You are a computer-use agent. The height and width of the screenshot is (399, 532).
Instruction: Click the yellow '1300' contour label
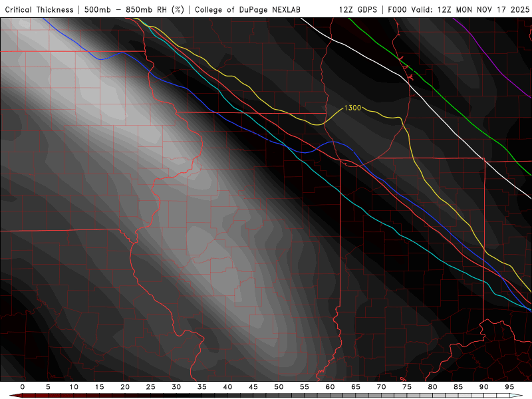pos(352,108)
